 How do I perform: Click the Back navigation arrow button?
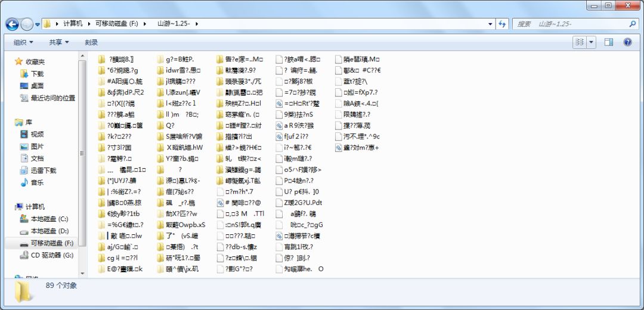[13, 24]
